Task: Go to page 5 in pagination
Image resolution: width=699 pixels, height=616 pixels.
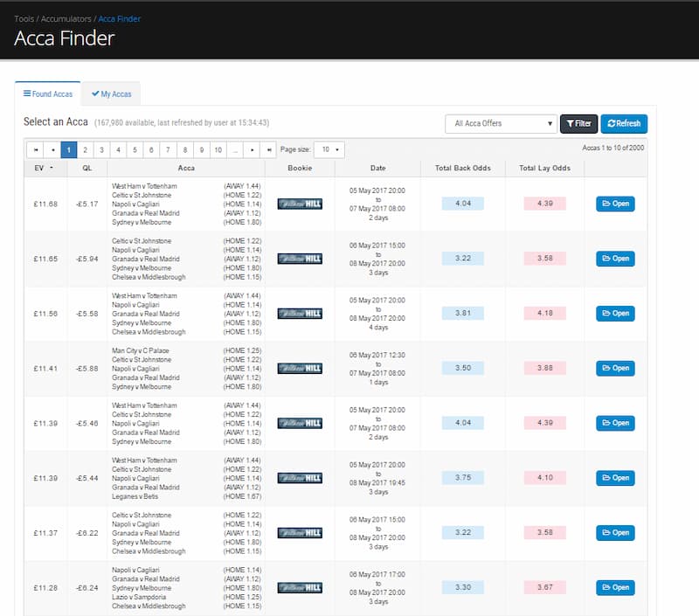Action: tap(135, 148)
